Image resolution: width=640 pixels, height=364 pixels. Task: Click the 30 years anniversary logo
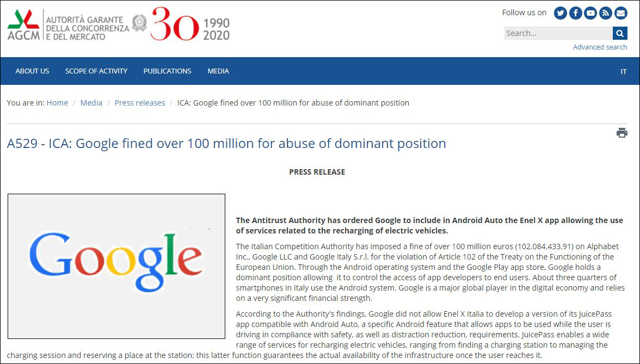(x=190, y=24)
